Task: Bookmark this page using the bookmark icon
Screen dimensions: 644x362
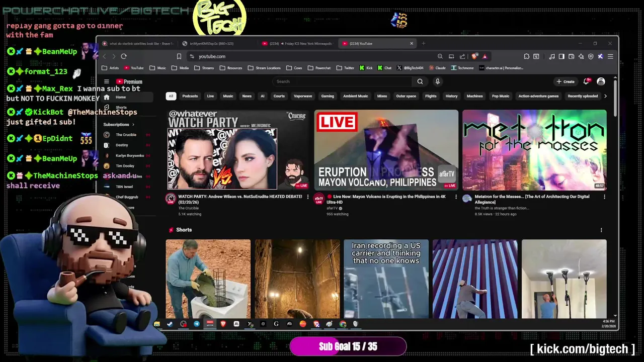Action: tap(179, 56)
